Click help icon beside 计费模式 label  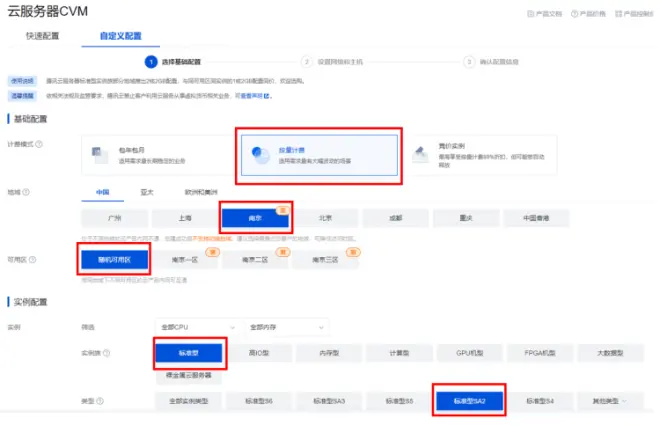[39, 144]
